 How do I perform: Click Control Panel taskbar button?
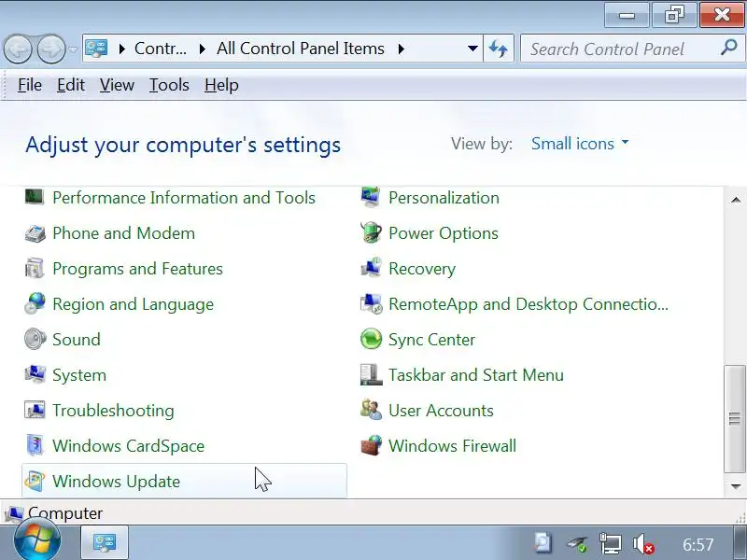(105, 542)
